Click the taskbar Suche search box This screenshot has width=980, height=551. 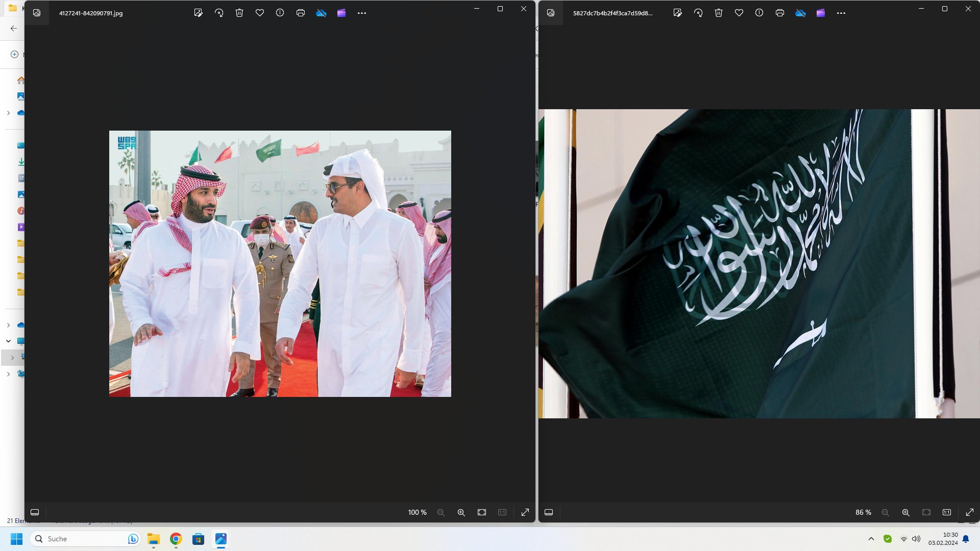(x=85, y=539)
